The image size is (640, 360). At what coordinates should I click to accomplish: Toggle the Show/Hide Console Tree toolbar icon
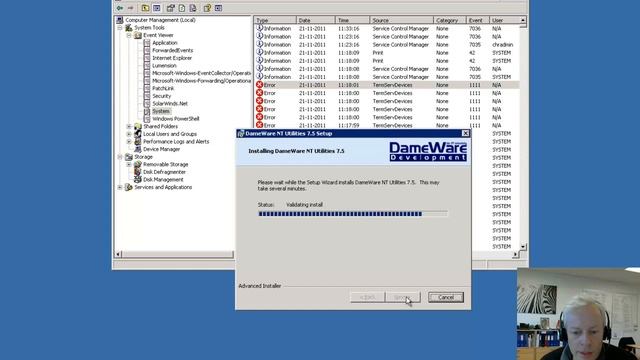tap(157, 8)
